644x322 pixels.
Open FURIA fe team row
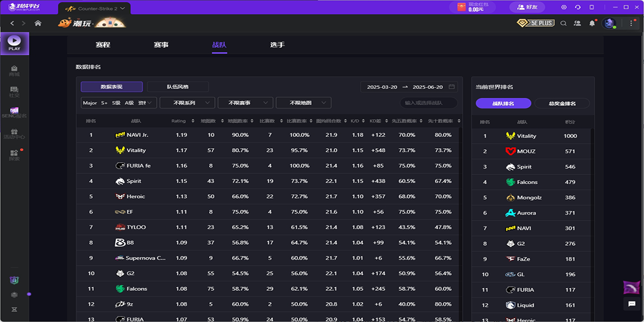268,166
